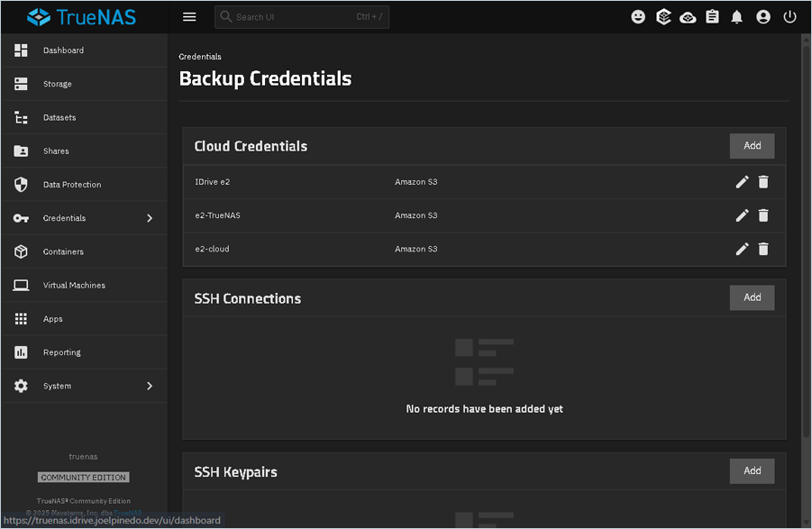
Task: Click the feedback smiley face icon
Action: pos(638,17)
